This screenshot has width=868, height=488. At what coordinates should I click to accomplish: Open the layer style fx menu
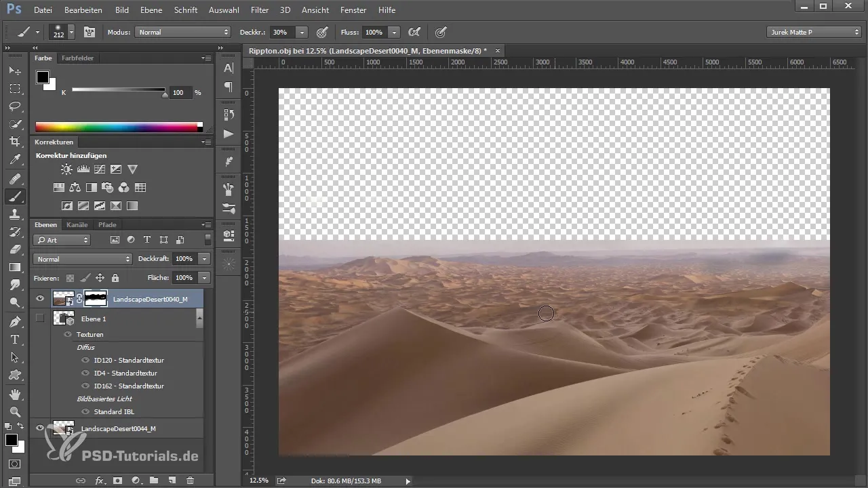click(99, 481)
